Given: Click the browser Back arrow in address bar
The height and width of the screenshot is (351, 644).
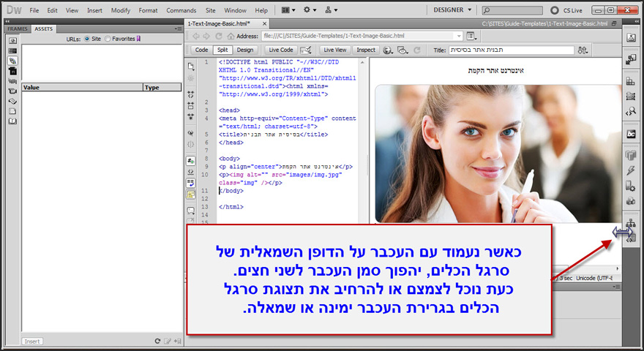Looking at the screenshot, I should [x=196, y=36].
